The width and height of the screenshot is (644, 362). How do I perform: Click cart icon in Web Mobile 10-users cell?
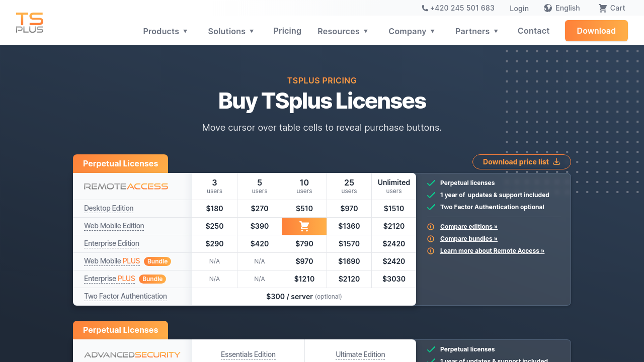point(304,226)
